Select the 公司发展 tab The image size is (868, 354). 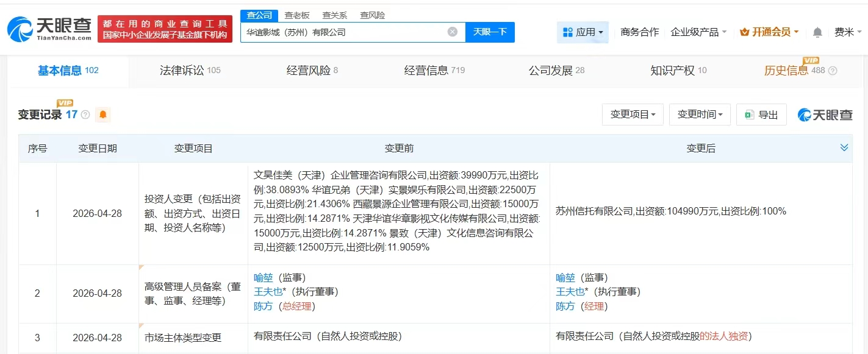click(556, 71)
